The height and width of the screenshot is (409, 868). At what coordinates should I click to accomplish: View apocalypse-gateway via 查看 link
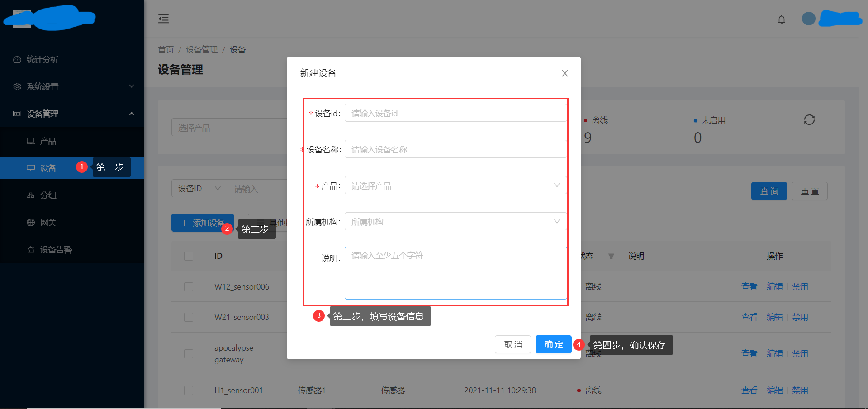pyautogui.click(x=749, y=354)
